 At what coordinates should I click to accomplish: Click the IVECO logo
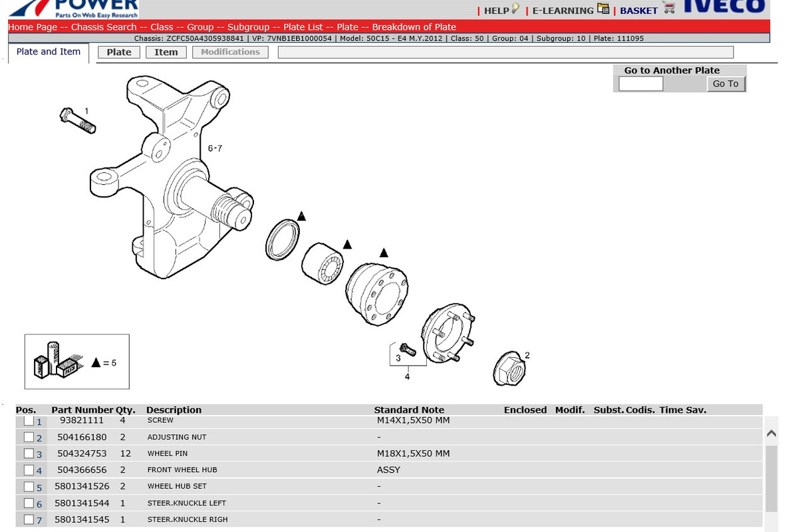point(724,6)
